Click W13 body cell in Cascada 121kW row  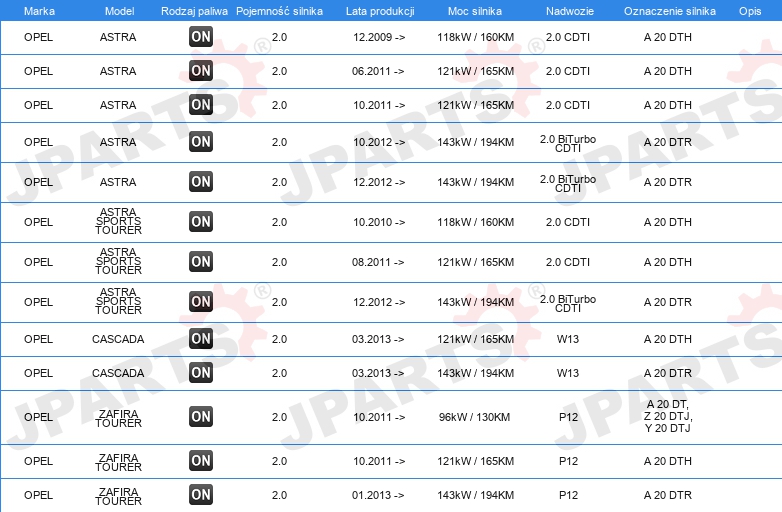click(568, 339)
